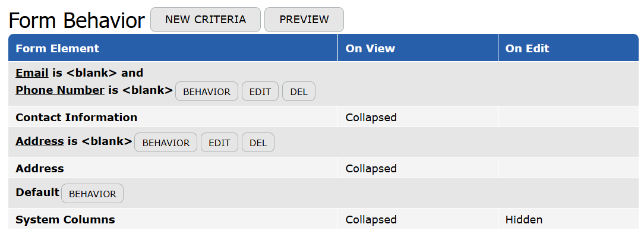The width and height of the screenshot is (644, 243).
Task: Open the form PREVIEW
Action: (304, 20)
